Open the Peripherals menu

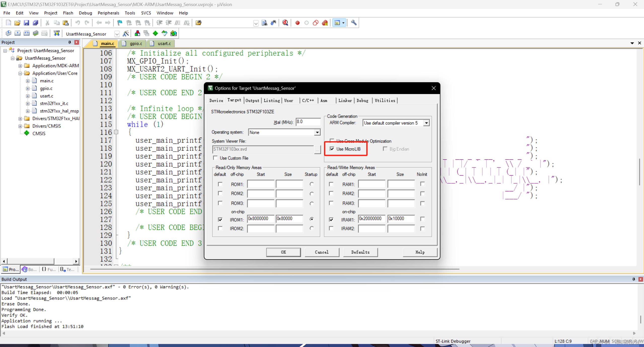point(108,13)
